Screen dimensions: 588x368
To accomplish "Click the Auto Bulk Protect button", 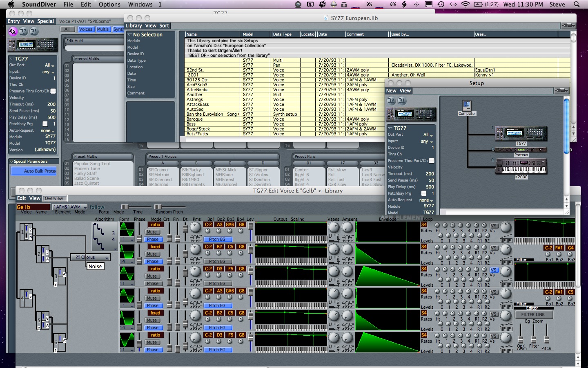I will 34,171.
